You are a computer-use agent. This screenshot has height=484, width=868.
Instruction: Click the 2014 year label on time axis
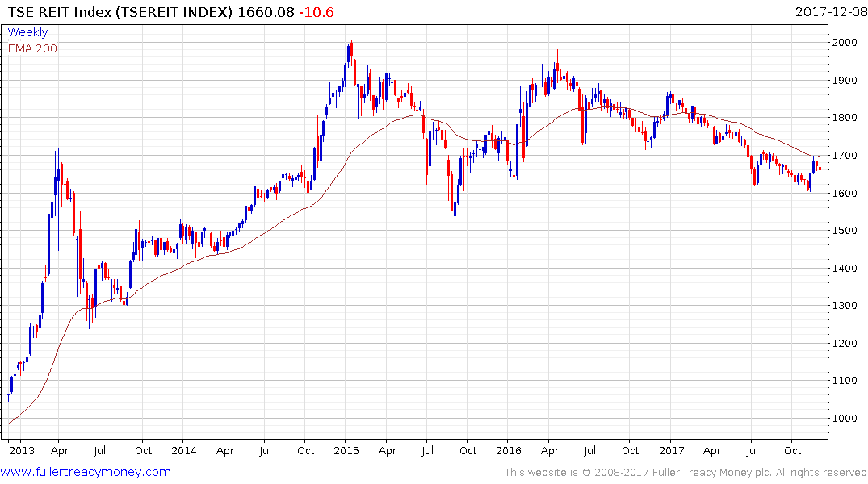pos(184,450)
